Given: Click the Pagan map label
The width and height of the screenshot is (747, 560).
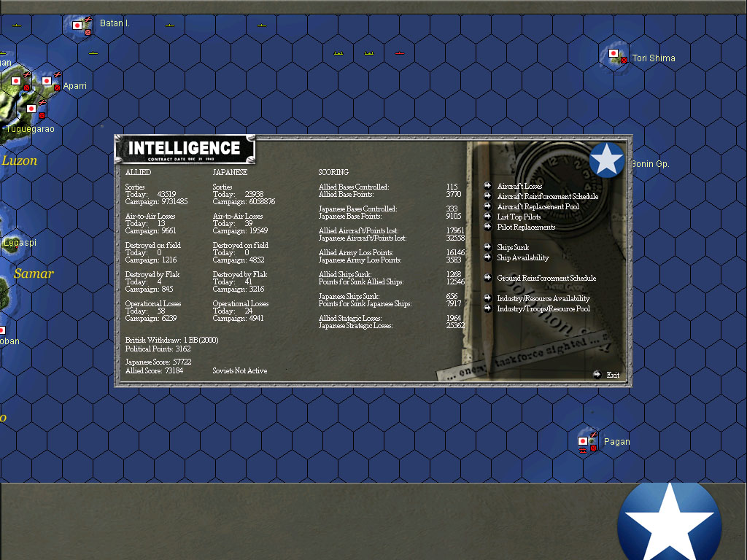Looking at the screenshot, I should point(616,442).
